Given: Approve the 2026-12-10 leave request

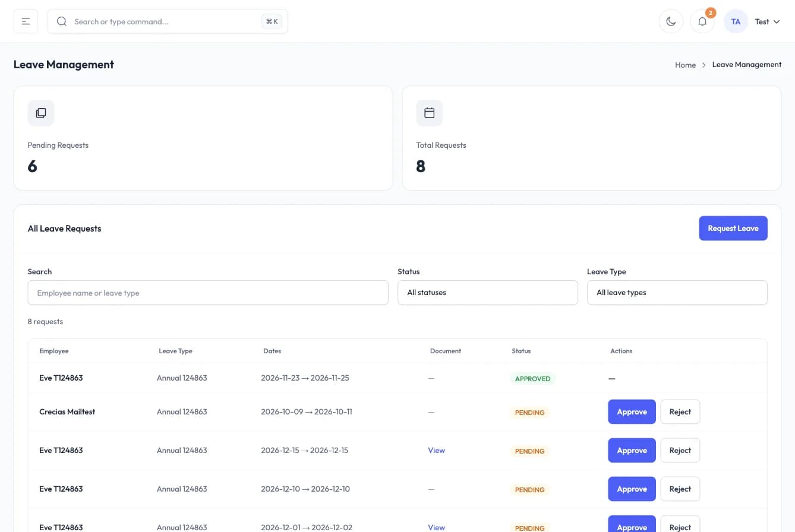Looking at the screenshot, I should pyautogui.click(x=632, y=489).
